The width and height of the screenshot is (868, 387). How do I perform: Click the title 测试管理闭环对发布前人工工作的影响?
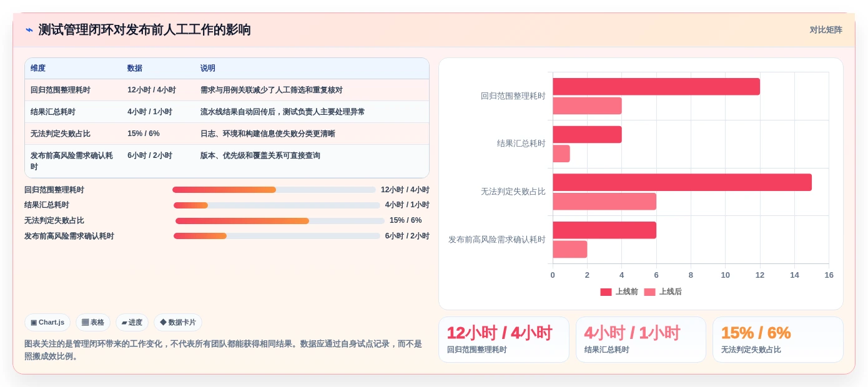(x=144, y=30)
